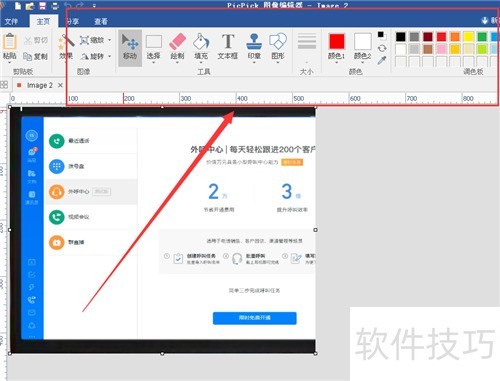Viewport: 500px width, 381px height.
Task: Pick the light gray palette swatch
Action: pyautogui.click(x=414, y=49)
